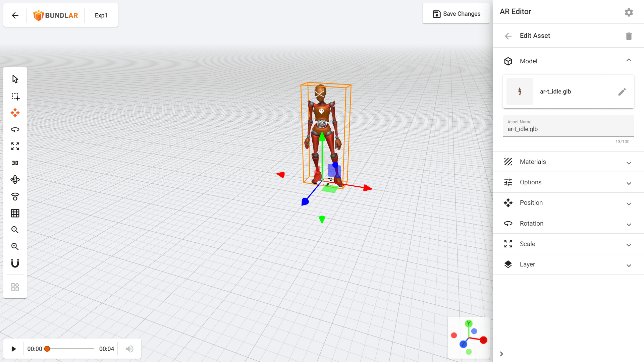Toggle magnet snapping tool
This screenshot has height=362, width=644.
(x=15, y=263)
